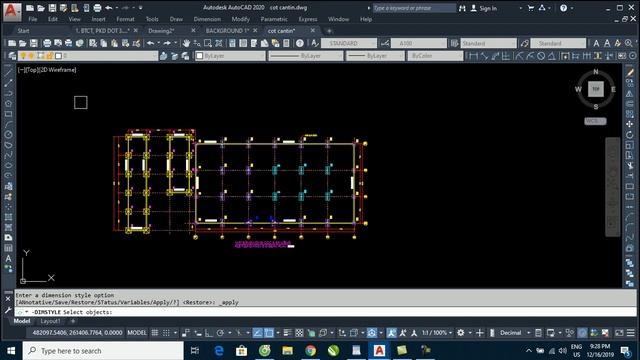Open the A100 dimension style dropdown

click(x=419, y=43)
